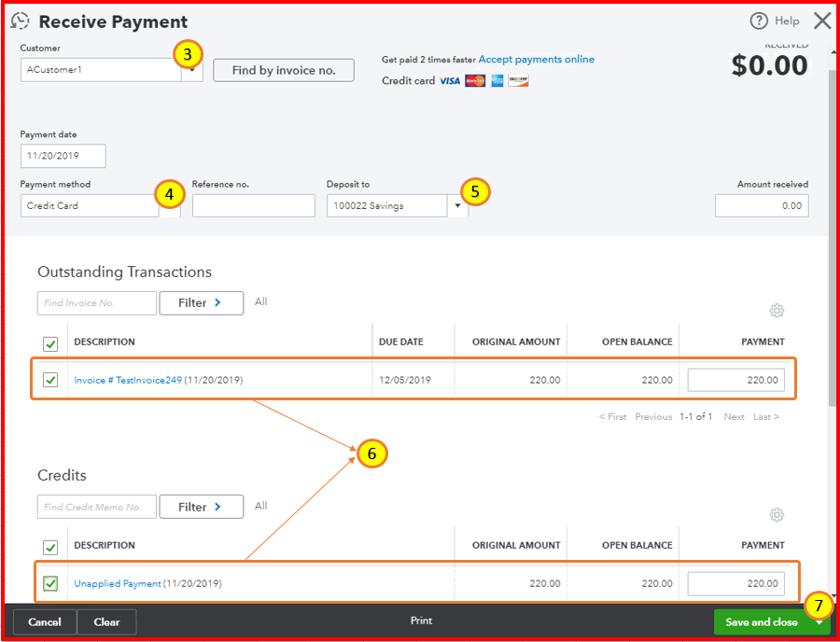Open the Unapplied Payment link
Image resolution: width=840 pixels, height=642 pixels.
coord(118,583)
